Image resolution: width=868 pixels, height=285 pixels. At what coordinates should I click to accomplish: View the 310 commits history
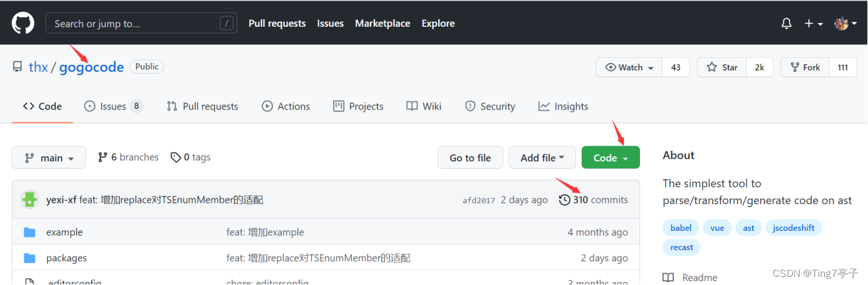[x=593, y=200]
